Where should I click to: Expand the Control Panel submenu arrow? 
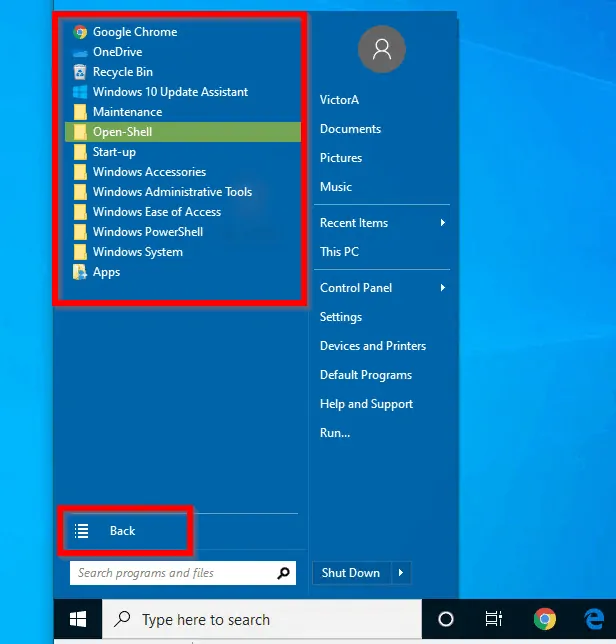click(442, 288)
